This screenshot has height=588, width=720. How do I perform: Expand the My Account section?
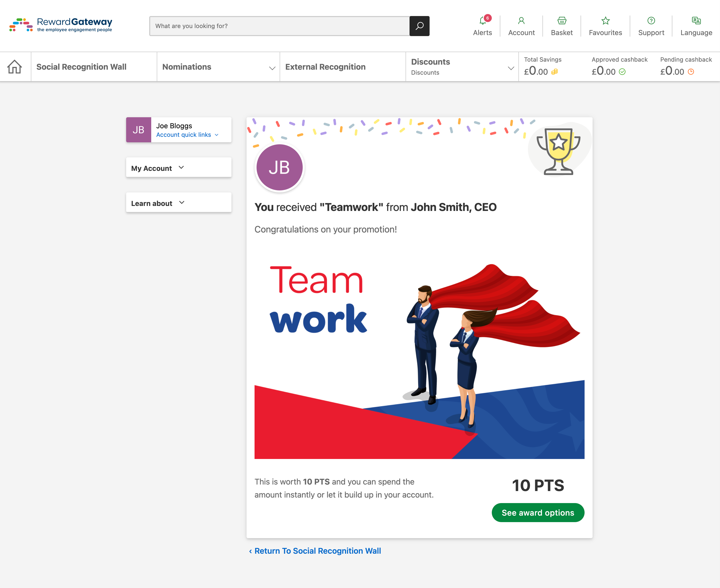[x=179, y=167]
